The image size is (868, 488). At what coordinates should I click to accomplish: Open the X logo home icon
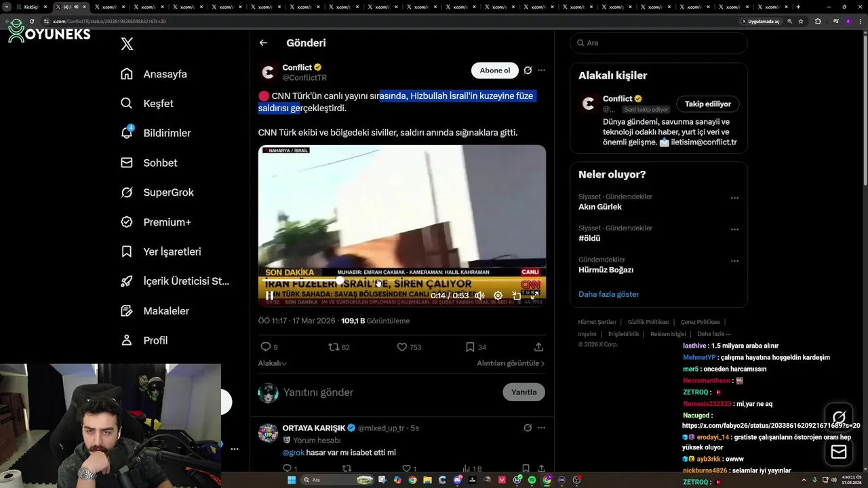point(127,44)
